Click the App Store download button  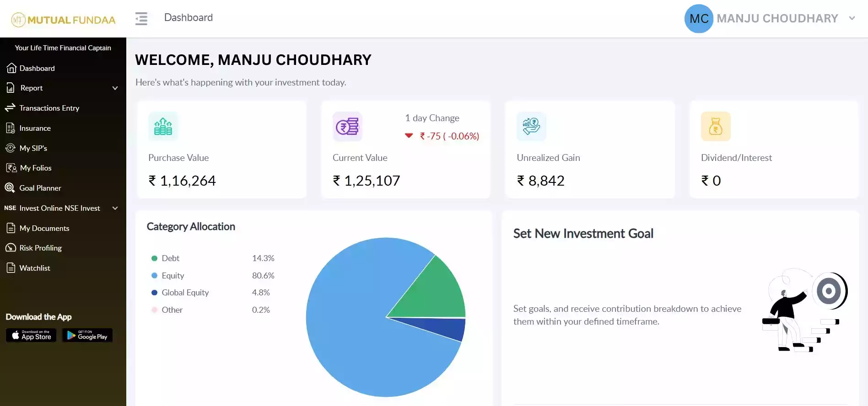tap(31, 335)
